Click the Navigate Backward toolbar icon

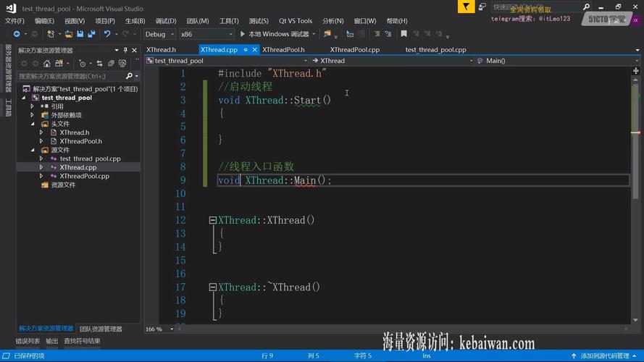pos(17,34)
